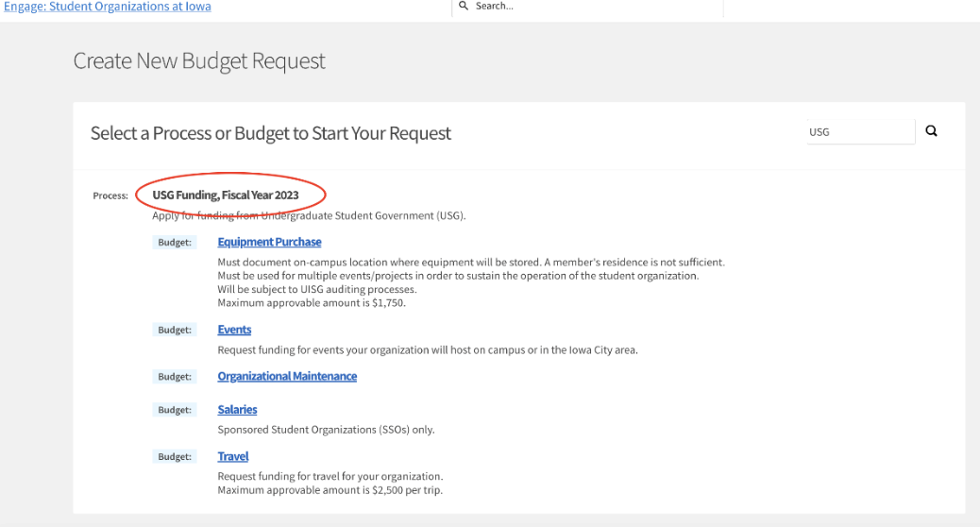Click Maximum approvable amount is $1,750 text
980x527 pixels.
[x=312, y=303]
